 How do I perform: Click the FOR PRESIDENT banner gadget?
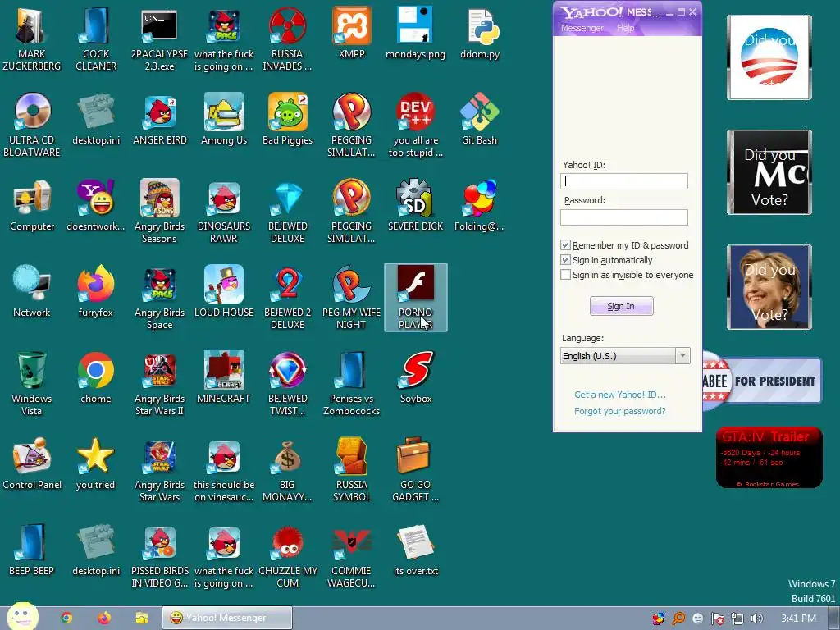point(762,381)
